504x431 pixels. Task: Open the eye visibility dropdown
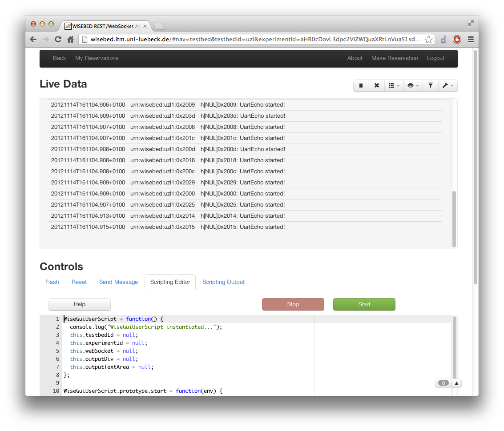click(413, 86)
